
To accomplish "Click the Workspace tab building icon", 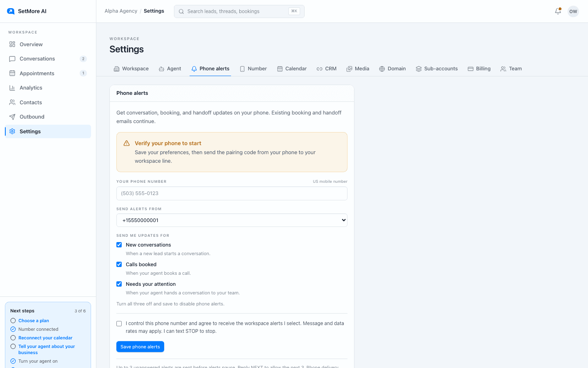I will tap(116, 69).
